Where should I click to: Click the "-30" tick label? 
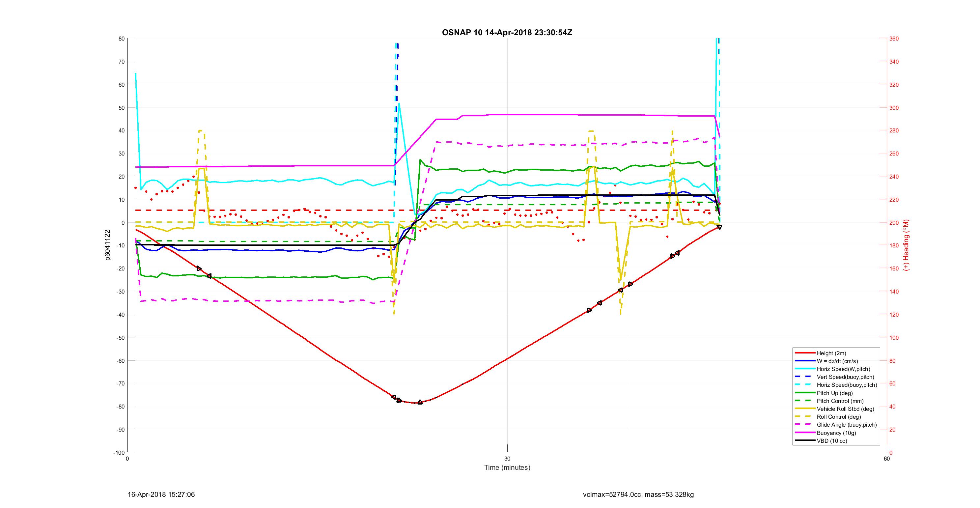coord(120,292)
